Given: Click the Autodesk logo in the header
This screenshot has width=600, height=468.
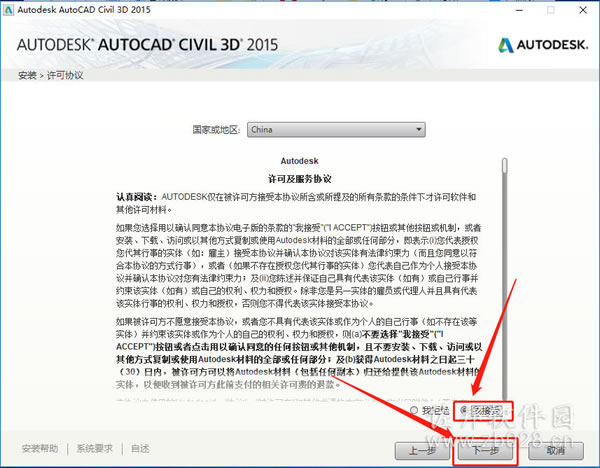Looking at the screenshot, I should (x=543, y=45).
